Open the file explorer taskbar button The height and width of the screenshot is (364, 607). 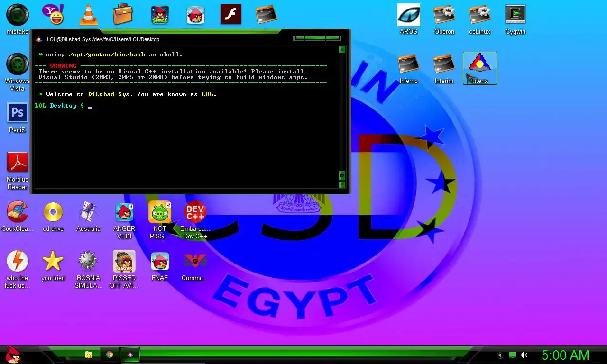coord(88,355)
